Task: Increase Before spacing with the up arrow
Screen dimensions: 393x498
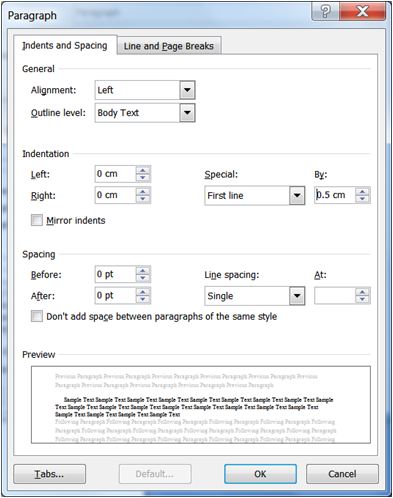Action: pyautogui.click(x=143, y=270)
